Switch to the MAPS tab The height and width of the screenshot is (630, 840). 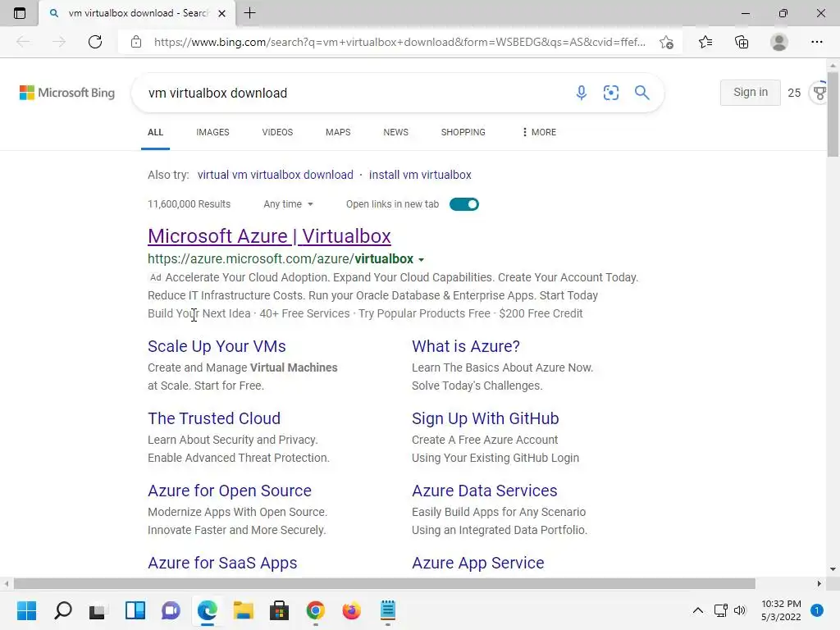(x=338, y=132)
